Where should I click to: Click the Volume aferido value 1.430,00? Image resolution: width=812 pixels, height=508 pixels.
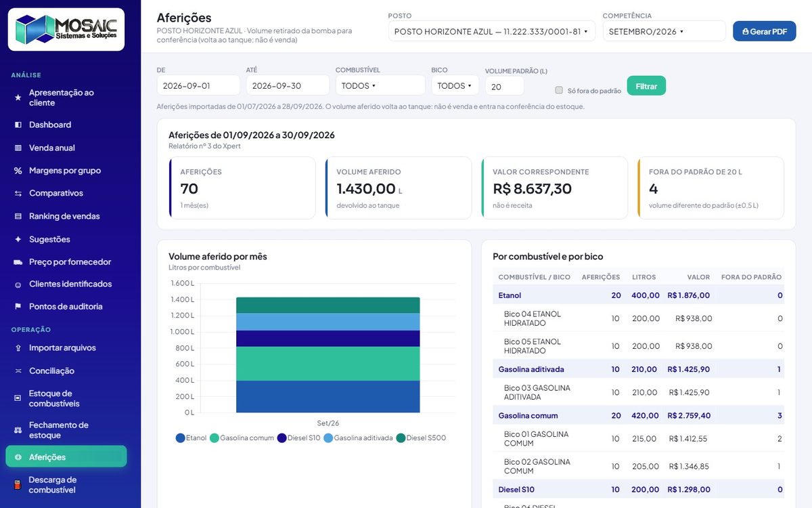pyautogui.click(x=366, y=189)
